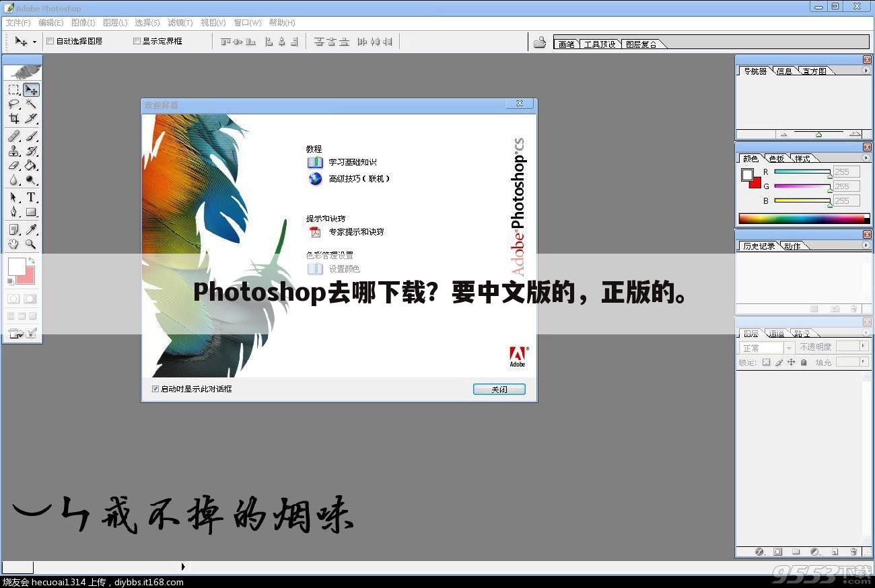The height and width of the screenshot is (588, 875).
Task: Open the 图像(I) menu
Action: click(83, 23)
